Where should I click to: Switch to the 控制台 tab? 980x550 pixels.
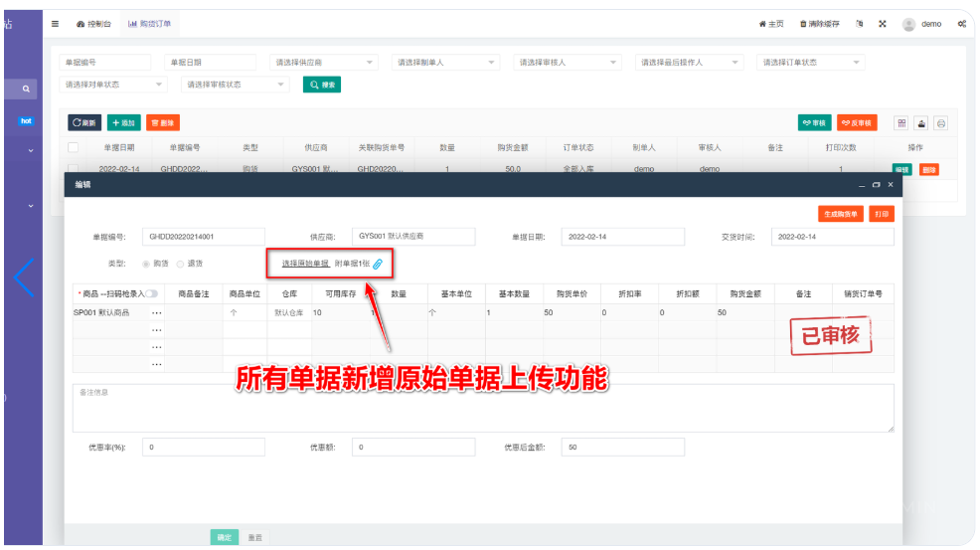click(94, 24)
